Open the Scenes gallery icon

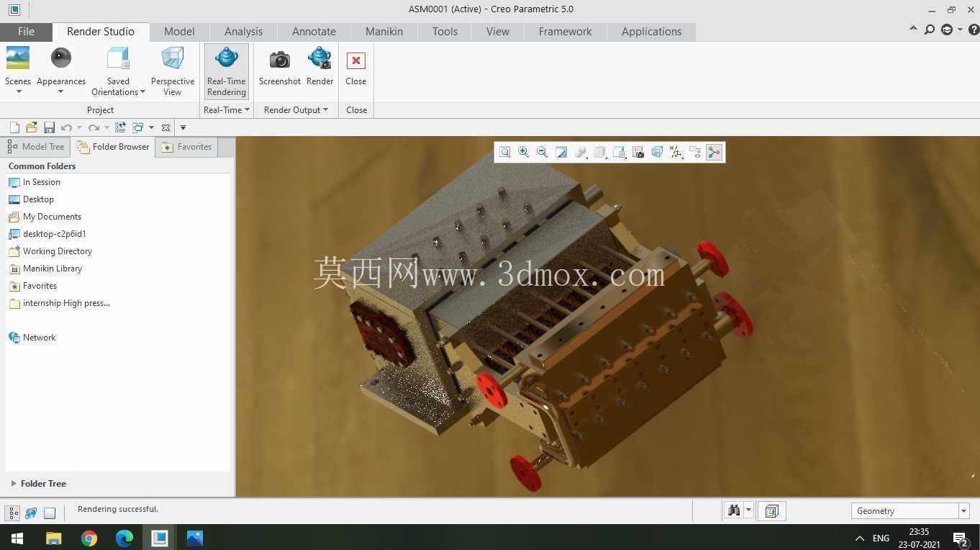(18, 58)
